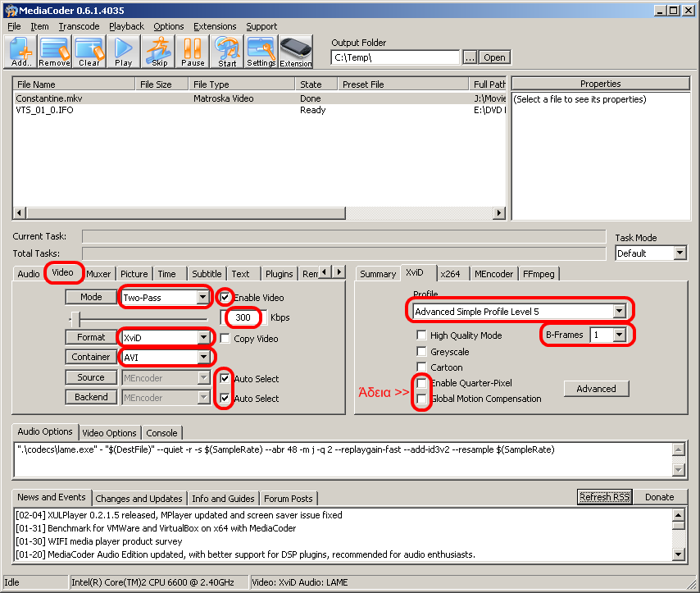Open the Info and Guides tab
This screenshot has width=700, height=593.
click(x=223, y=499)
